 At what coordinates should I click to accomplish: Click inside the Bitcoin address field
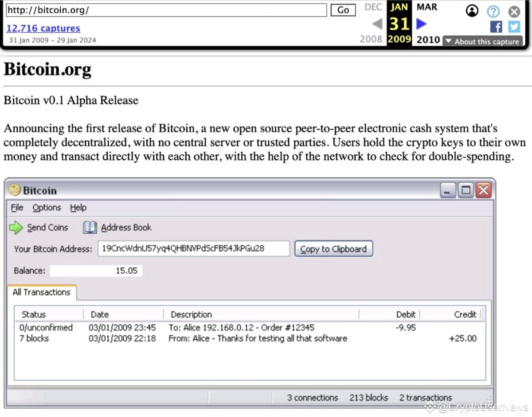tap(193, 248)
